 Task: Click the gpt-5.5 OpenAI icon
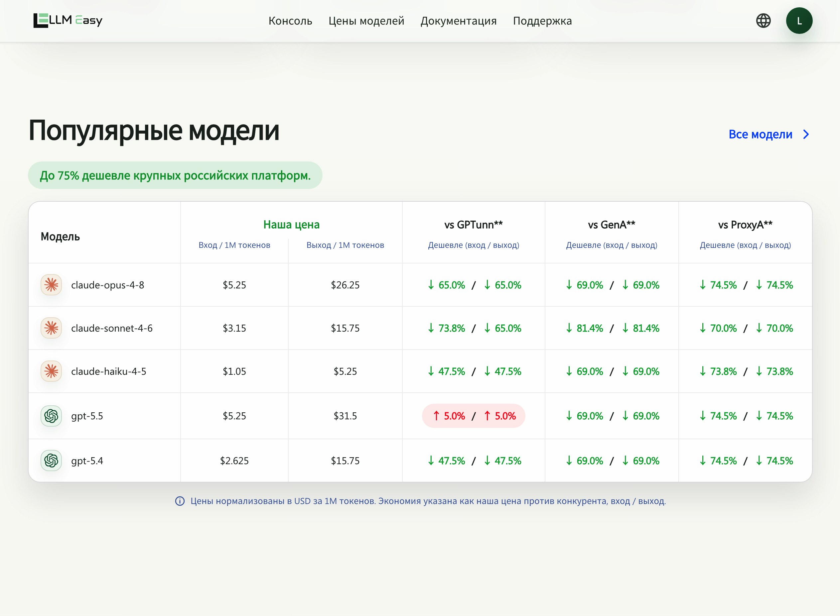point(51,416)
